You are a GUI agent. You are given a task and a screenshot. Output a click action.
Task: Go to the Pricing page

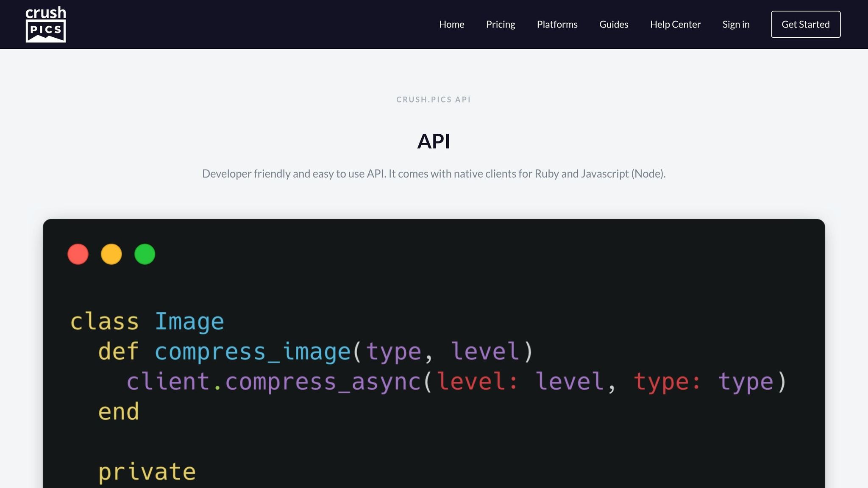(x=500, y=25)
